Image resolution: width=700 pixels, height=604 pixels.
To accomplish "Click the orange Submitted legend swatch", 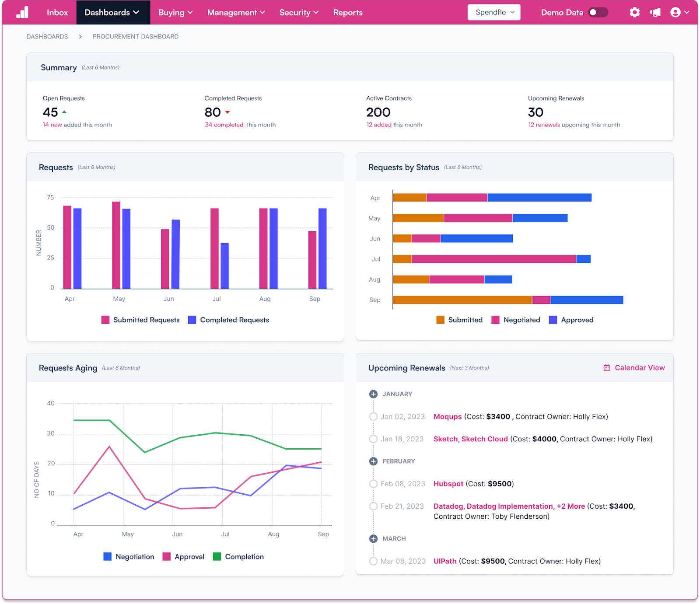I will tap(441, 320).
